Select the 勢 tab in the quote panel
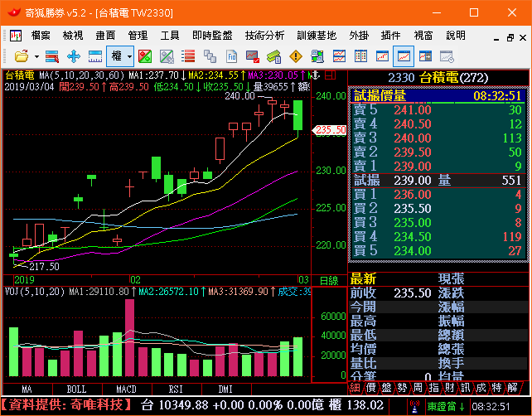 pos(402,388)
